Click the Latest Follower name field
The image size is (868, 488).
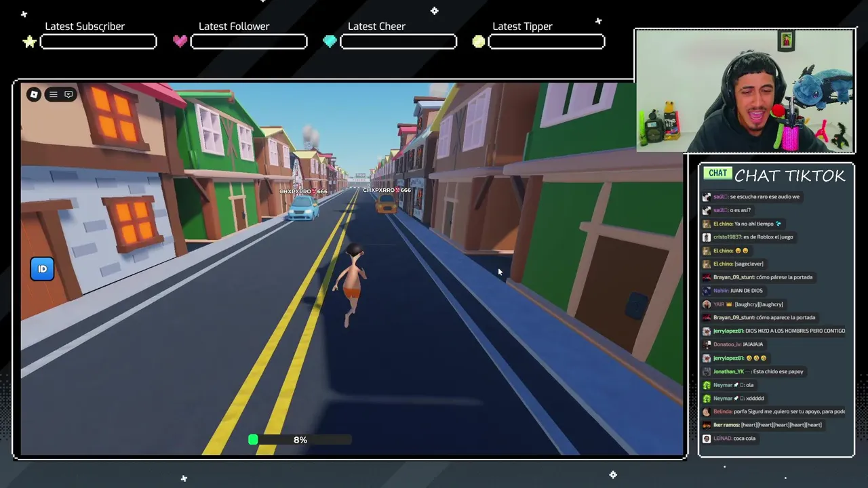tap(249, 42)
